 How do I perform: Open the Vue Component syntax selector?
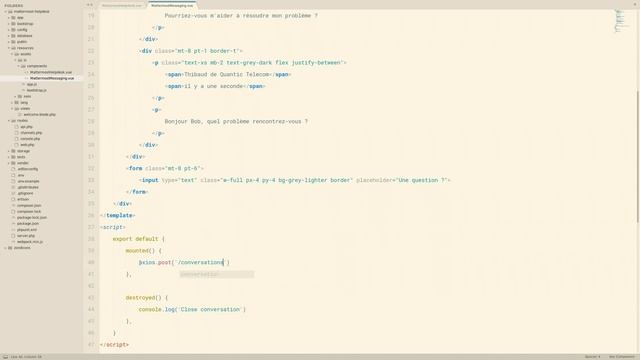[622, 357]
